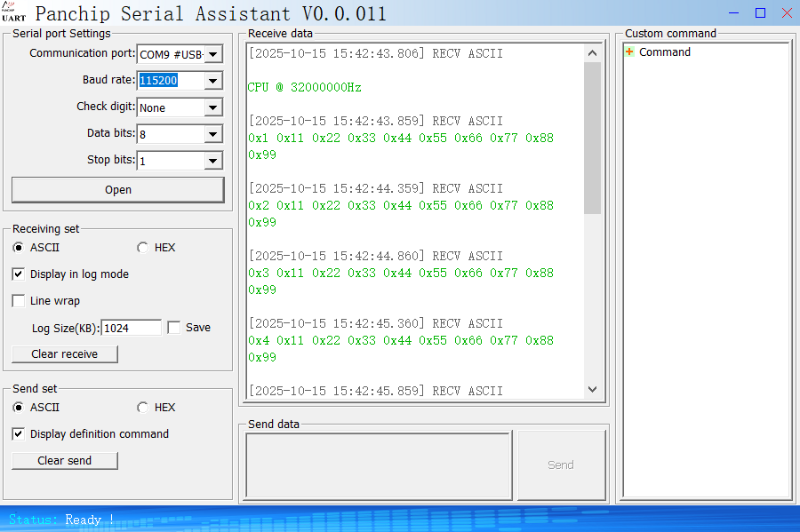Select HEX in Send set

coord(143,408)
